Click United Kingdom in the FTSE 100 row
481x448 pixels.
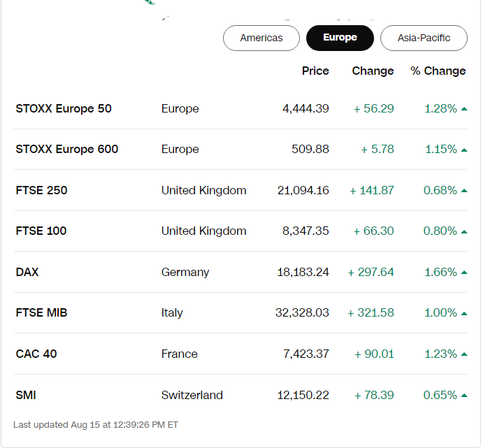[x=203, y=231]
